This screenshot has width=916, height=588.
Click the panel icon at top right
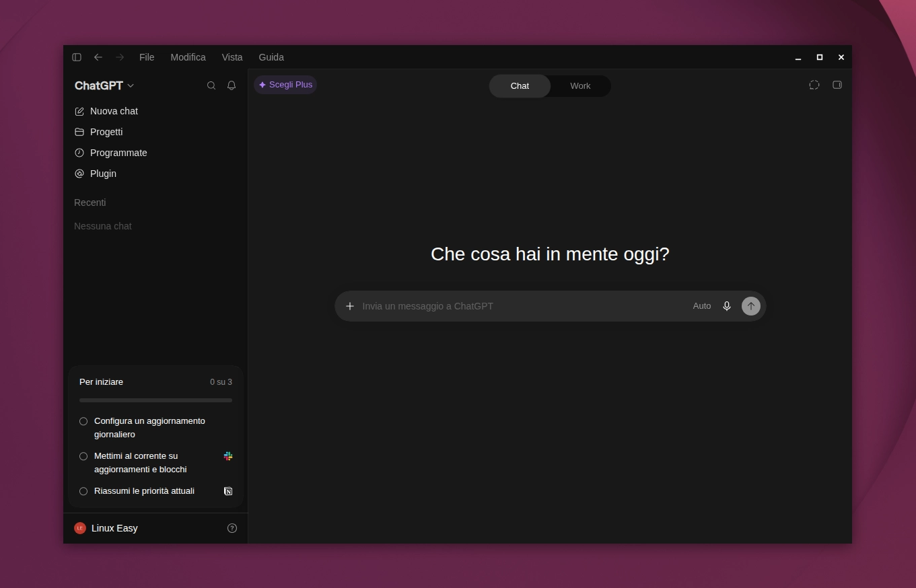tap(837, 85)
